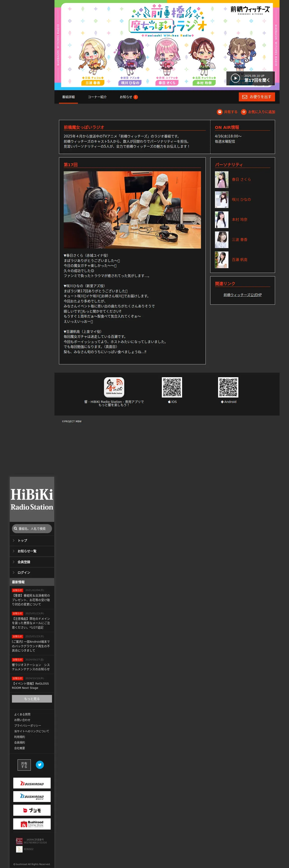Switch to the お知らせ tab

pyautogui.click(x=129, y=97)
